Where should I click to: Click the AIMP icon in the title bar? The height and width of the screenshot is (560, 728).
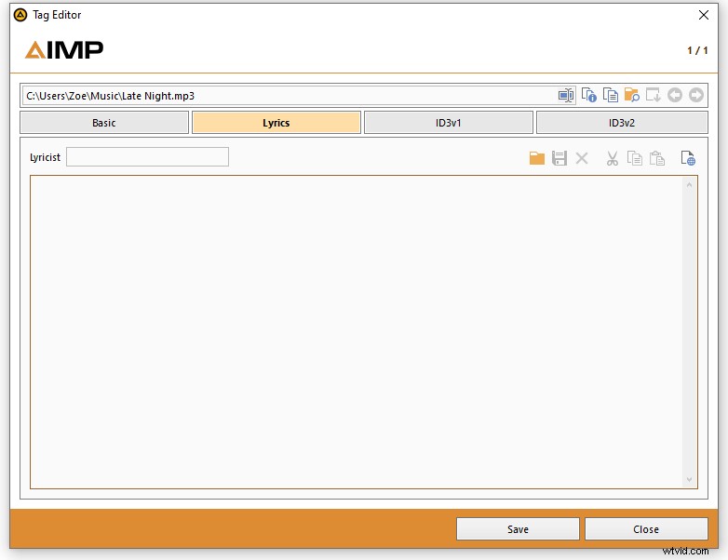click(x=20, y=15)
